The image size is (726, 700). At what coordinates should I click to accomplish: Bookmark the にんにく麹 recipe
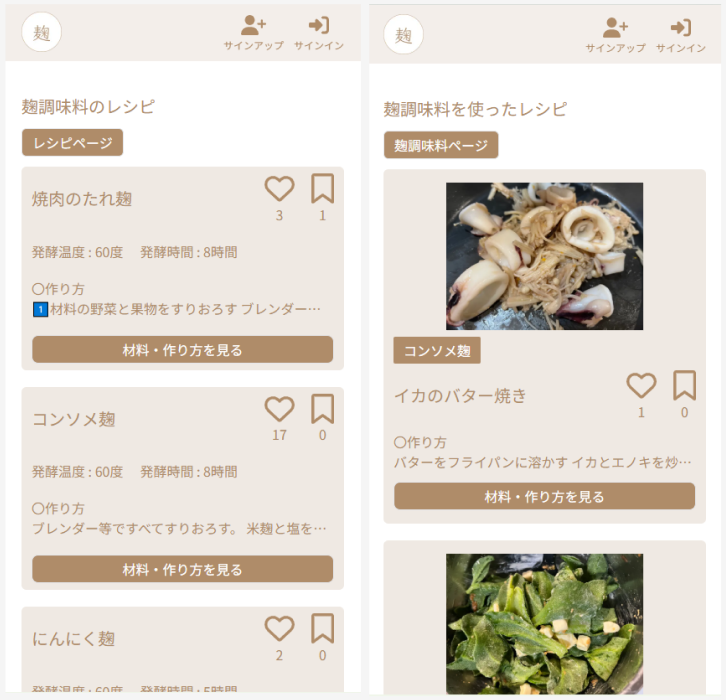(322, 628)
